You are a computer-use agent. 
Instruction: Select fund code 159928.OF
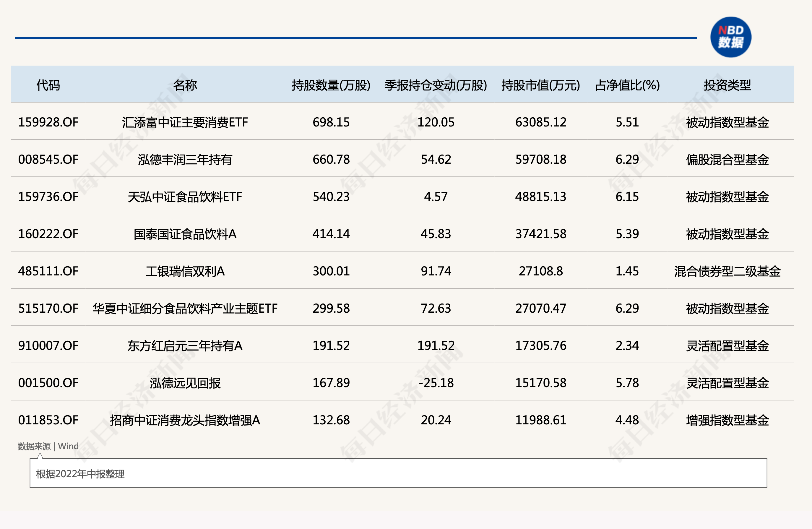[48, 122]
